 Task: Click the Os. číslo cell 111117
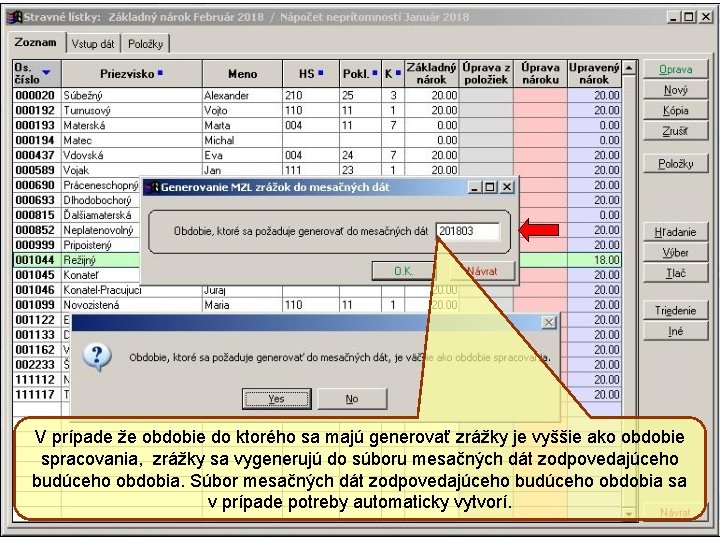[35, 394]
